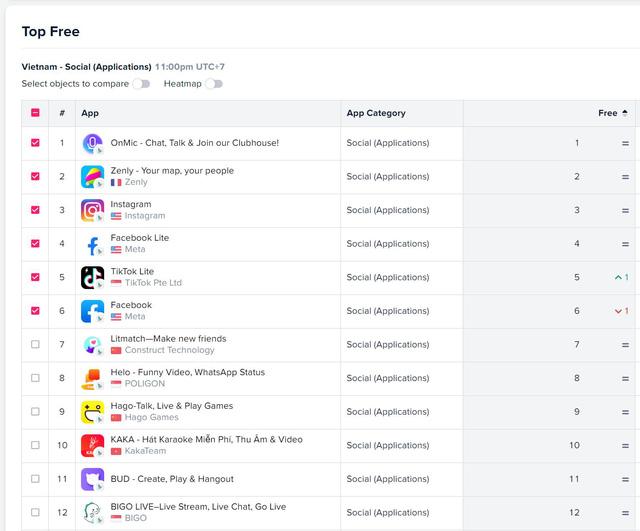Click the Litmatch app icon

[x=92, y=345]
